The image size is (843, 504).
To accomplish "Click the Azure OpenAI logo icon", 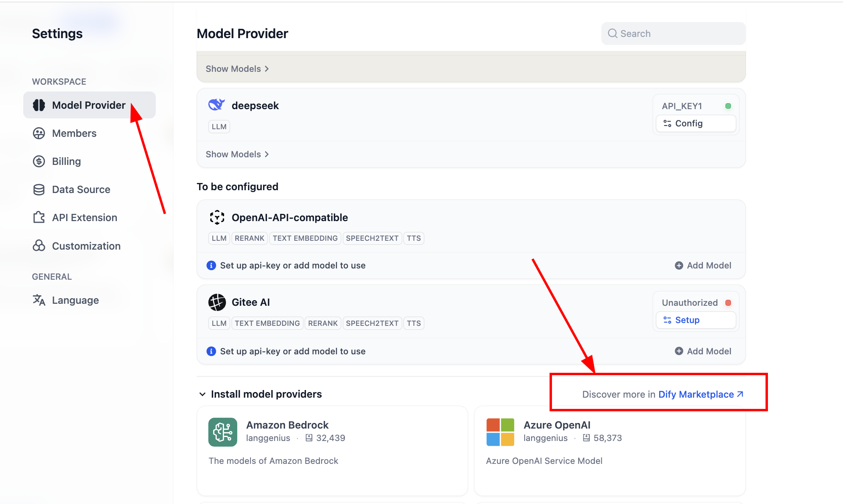I will coord(500,432).
